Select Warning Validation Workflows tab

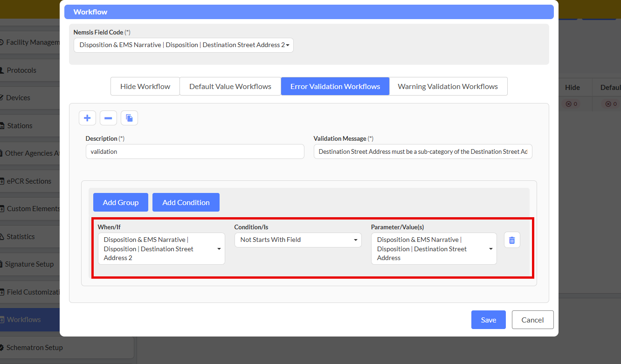click(x=448, y=87)
